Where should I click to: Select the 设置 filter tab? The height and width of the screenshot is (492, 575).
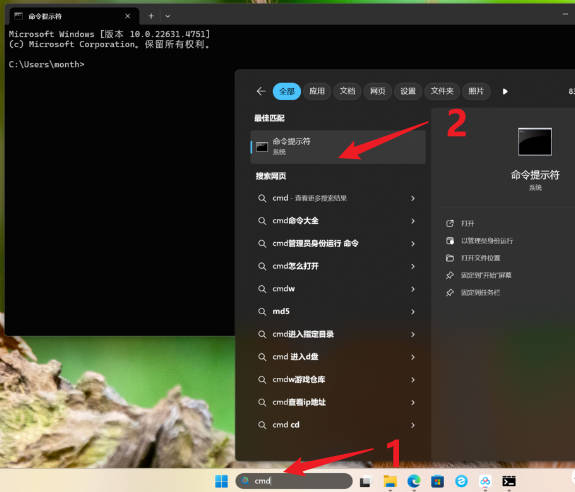407,91
